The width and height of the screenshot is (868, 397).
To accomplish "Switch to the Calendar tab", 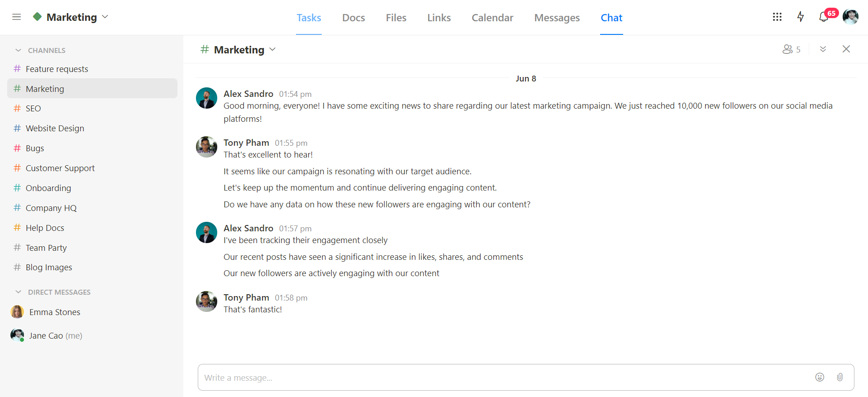I will pos(492,18).
